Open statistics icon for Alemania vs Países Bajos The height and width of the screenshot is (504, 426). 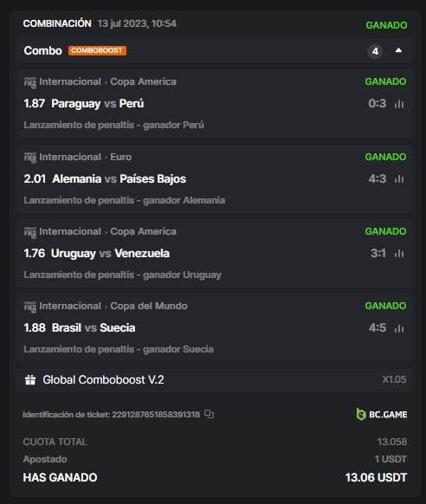point(399,178)
